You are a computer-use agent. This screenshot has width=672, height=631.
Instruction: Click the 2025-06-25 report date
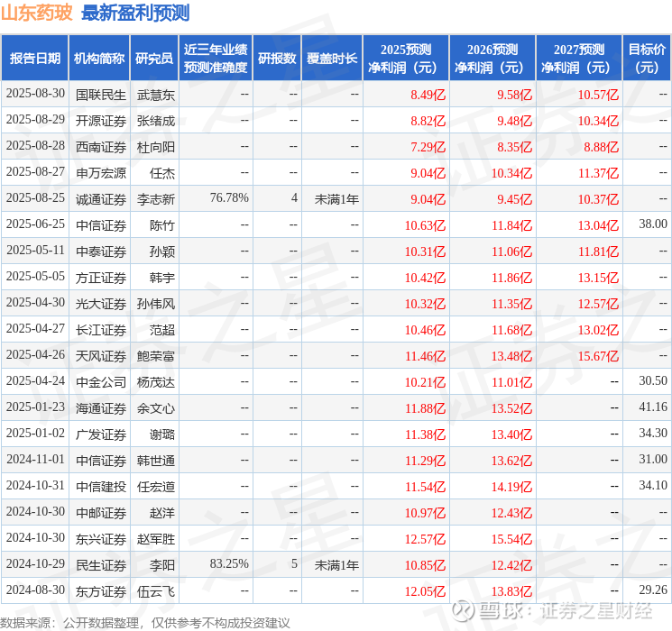(35, 224)
